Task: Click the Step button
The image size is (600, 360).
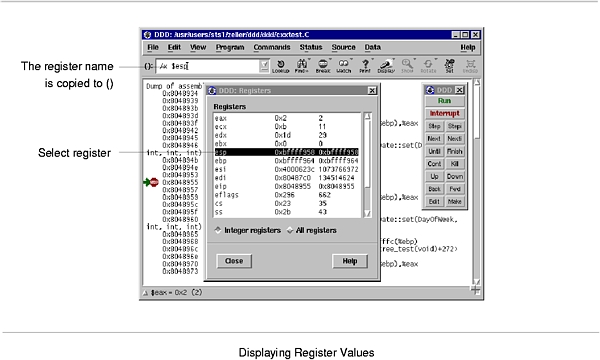Action: [x=434, y=126]
